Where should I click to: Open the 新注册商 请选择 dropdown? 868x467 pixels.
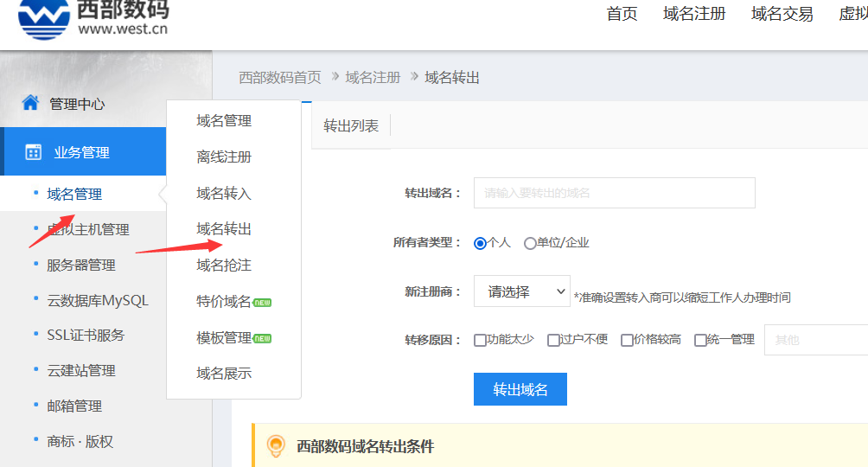pos(521,292)
